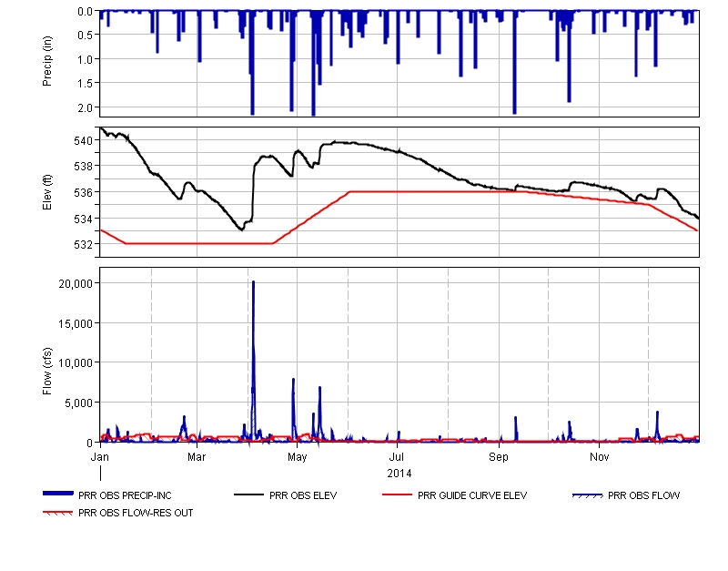Click the Jul tick label on time axis
The height and width of the screenshot is (571, 728).
click(x=397, y=457)
